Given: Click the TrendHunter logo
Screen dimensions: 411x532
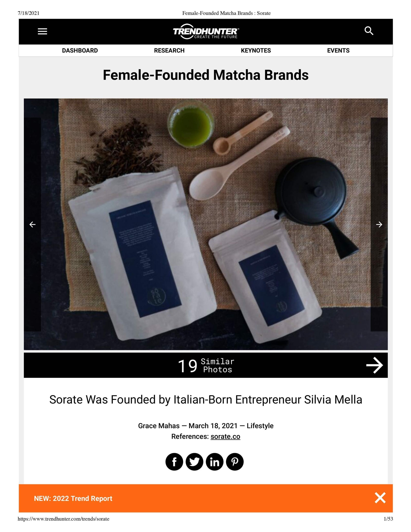Looking at the screenshot, I should click(x=206, y=32).
